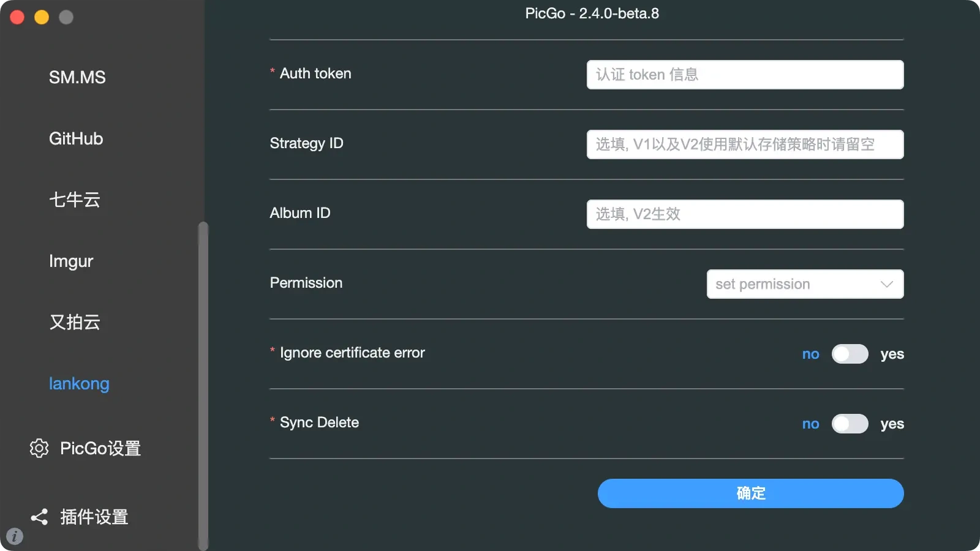The width and height of the screenshot is (980, 551).
Task: Toggle the Ignore certificate error switch
Action: 850,354
